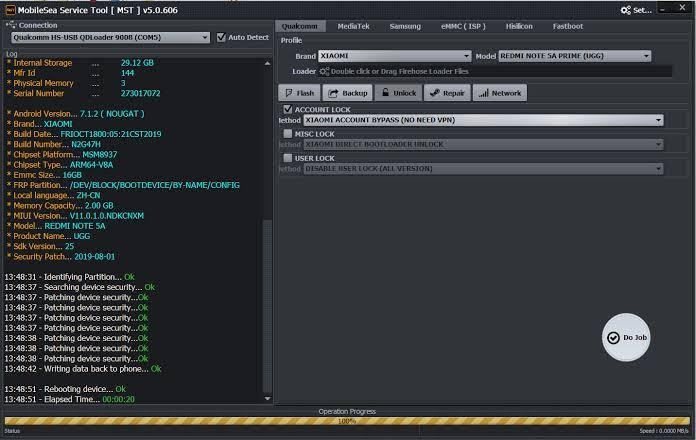Open the Direct Bootloader Unlock method dropdown
Screen dimensions: 696x440
[483, 144]
